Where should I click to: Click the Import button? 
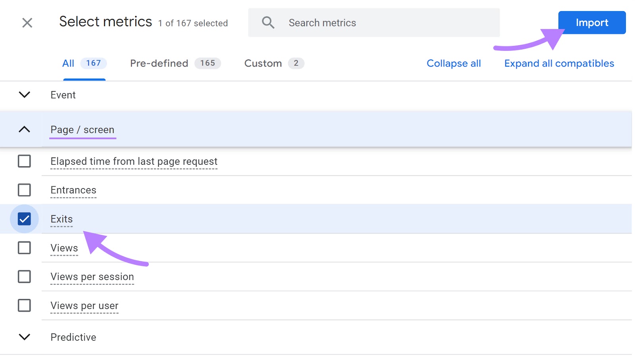click(591, 23)
